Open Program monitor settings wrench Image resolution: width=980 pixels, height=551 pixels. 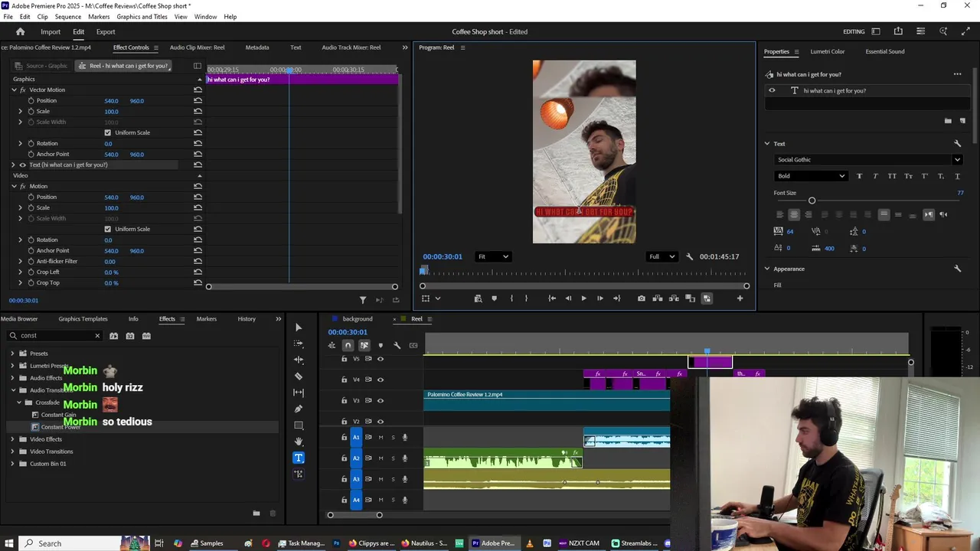[x=689, y=256]
